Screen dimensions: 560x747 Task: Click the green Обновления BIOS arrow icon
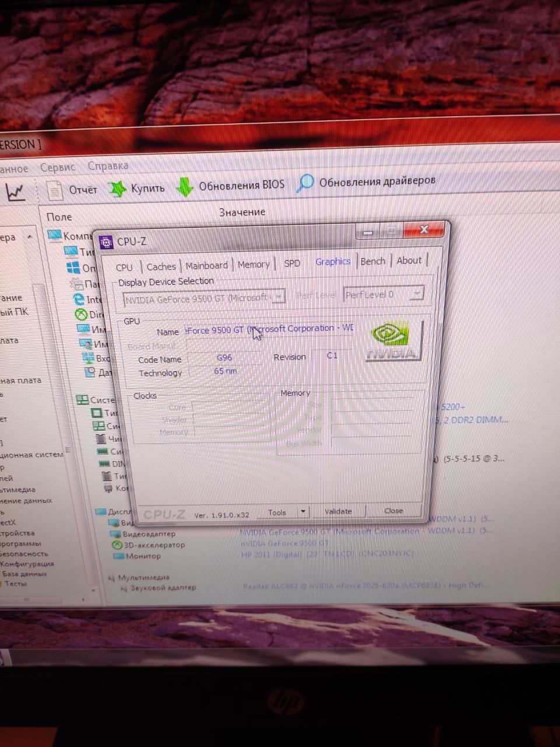[x=184, y=187]
